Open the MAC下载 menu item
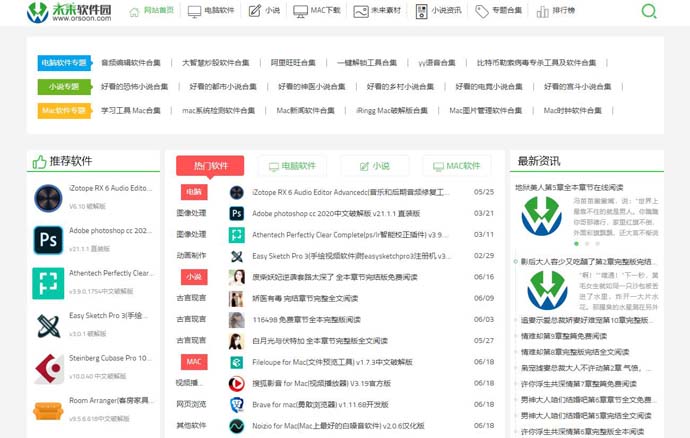The image size is (690, 438). [x=317, y=11]
